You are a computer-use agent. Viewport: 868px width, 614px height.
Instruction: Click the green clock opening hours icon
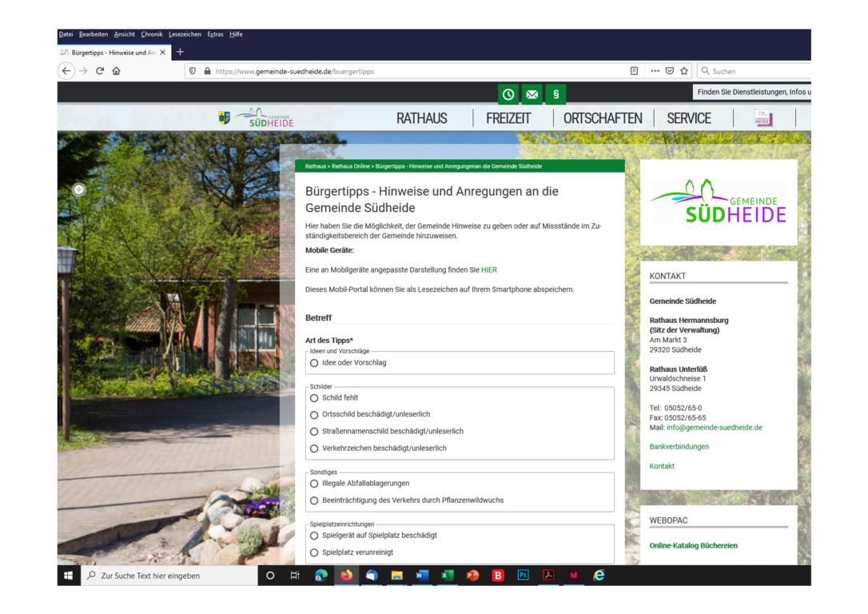coord(508,94)
